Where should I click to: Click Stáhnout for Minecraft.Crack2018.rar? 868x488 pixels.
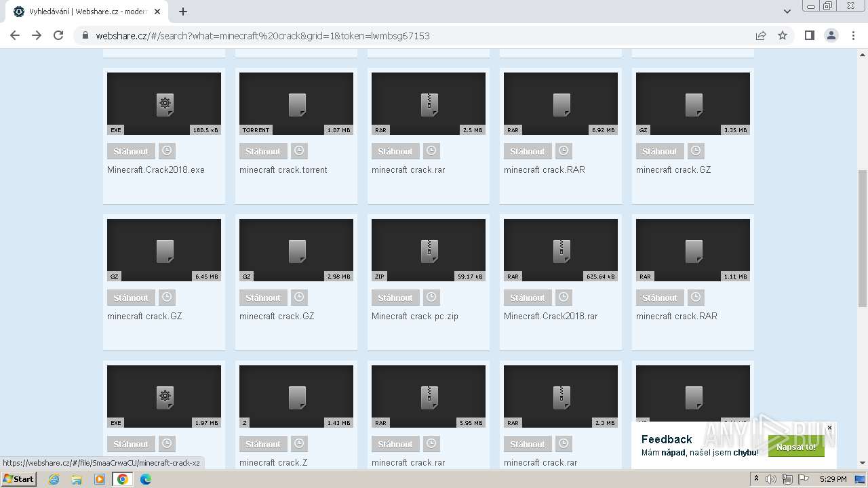tap(528, 298)
